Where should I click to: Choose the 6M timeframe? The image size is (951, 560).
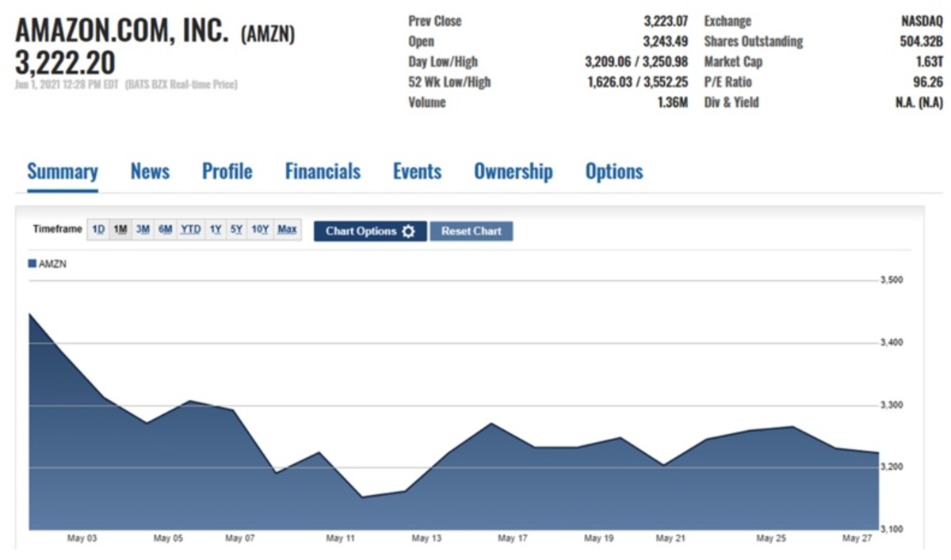coord(165,230)
